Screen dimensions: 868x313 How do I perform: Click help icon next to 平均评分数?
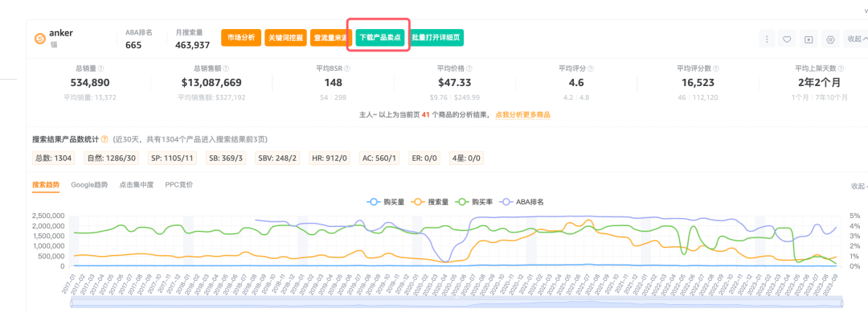tap(716, 68)
